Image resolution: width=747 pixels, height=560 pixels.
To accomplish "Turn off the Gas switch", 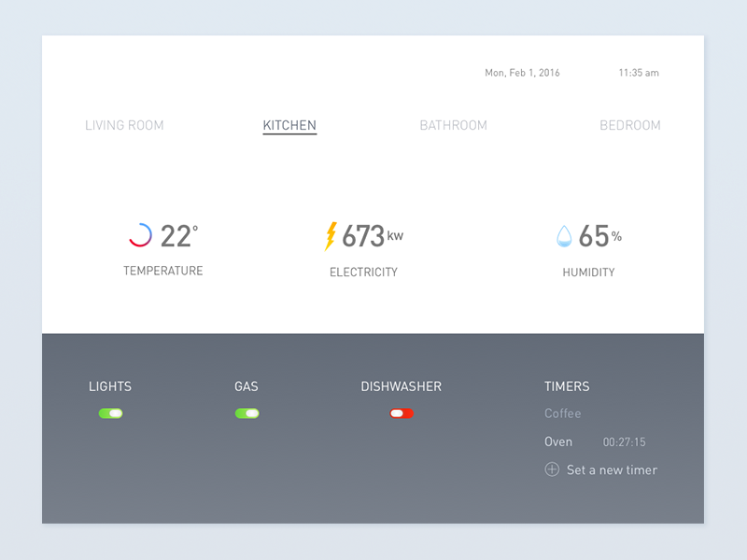I will pos(247,413).
